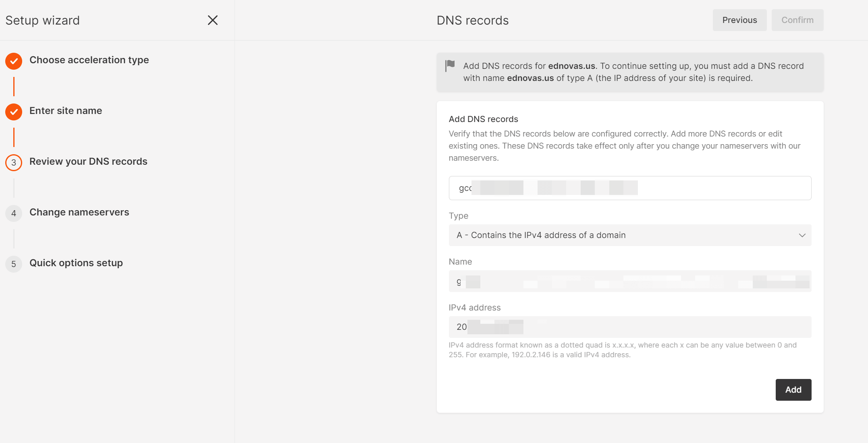Jump to Quick options setup step
Viewport: 868px width, 443px height.
point(76,263)
